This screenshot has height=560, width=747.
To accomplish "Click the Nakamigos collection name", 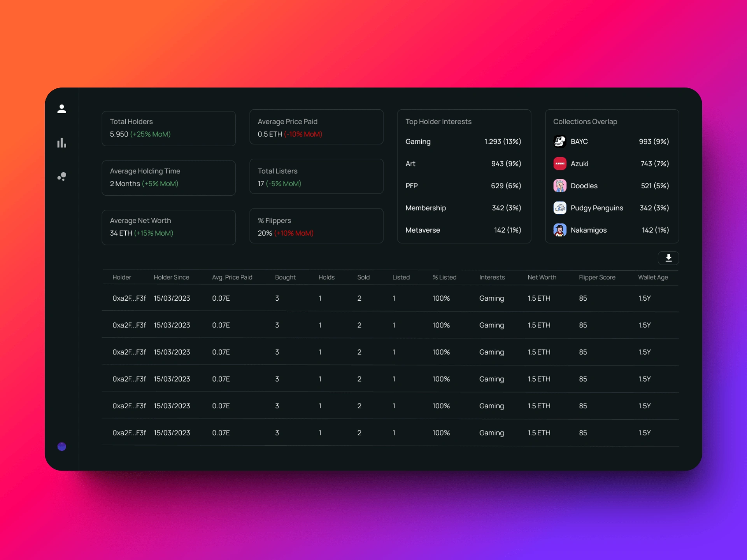I will point(589,230).
